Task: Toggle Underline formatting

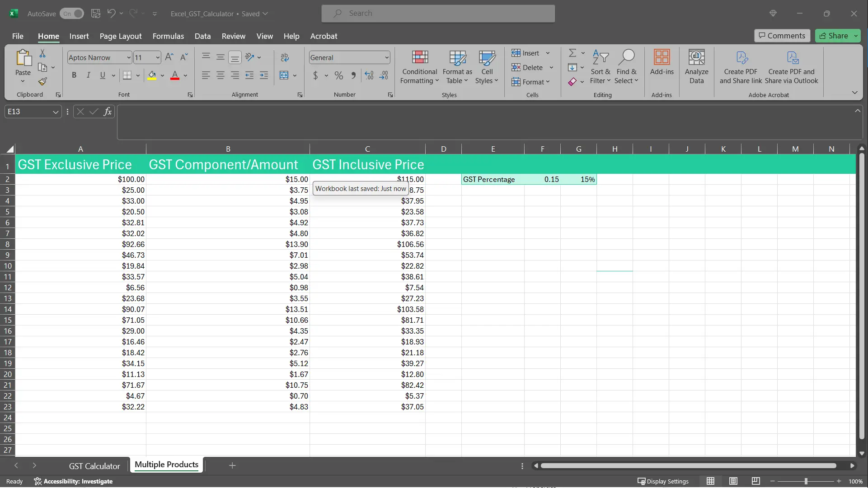Action: 103,75
